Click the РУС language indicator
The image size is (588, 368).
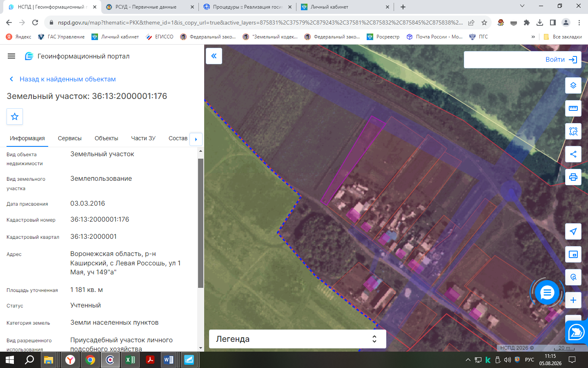tap(530, 360)
